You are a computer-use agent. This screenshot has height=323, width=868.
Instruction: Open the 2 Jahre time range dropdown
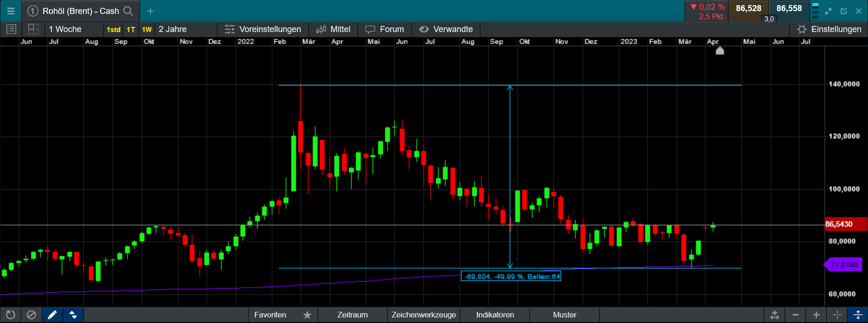[x=185, y=29]
